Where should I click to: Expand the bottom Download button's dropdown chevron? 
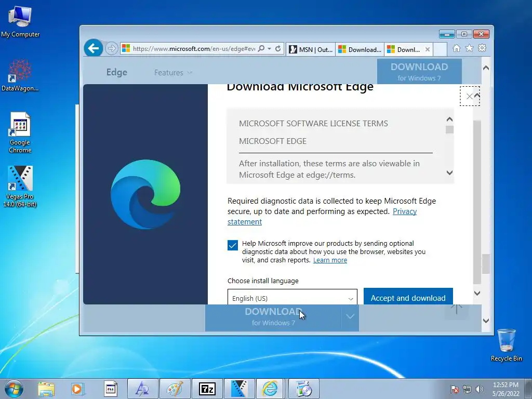coord(350,316)
